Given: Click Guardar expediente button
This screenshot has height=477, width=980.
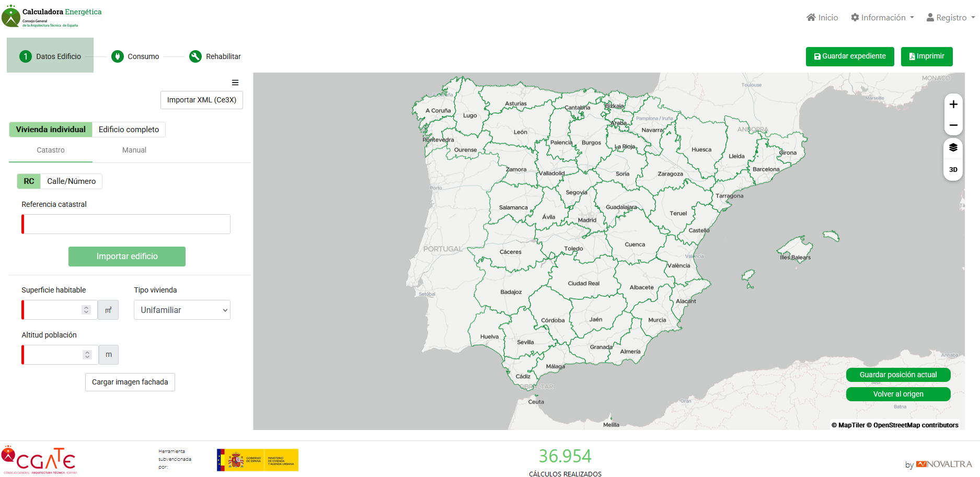Looking at the screenshot, I should tap(850, 56).
